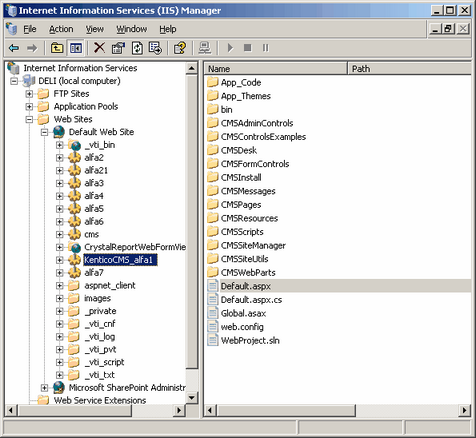Viewport: 476px width, 438px height.
Task: Open the View menu
Action: pyautogui.click(x=95, y=29)
